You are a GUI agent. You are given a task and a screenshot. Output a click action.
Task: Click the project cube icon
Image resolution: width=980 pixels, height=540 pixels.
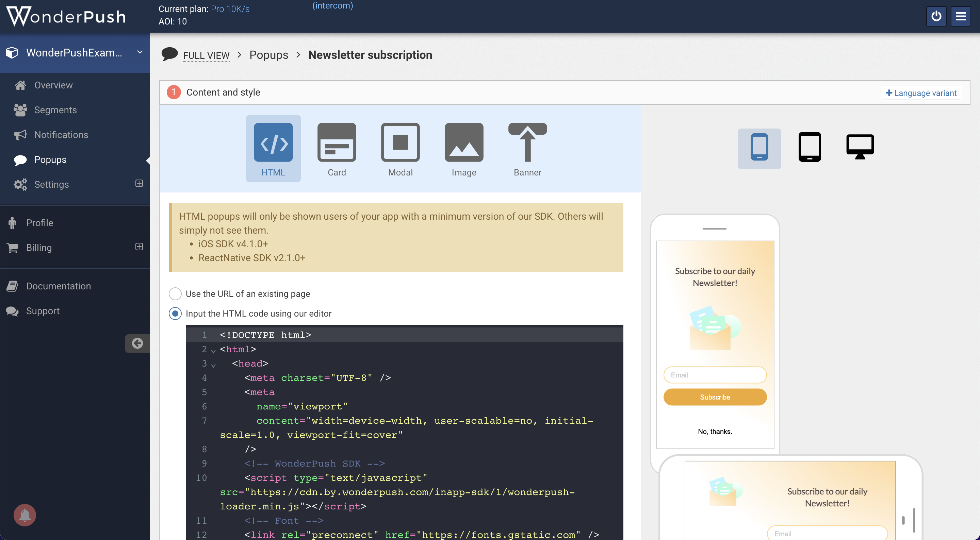tap(12, 52)
